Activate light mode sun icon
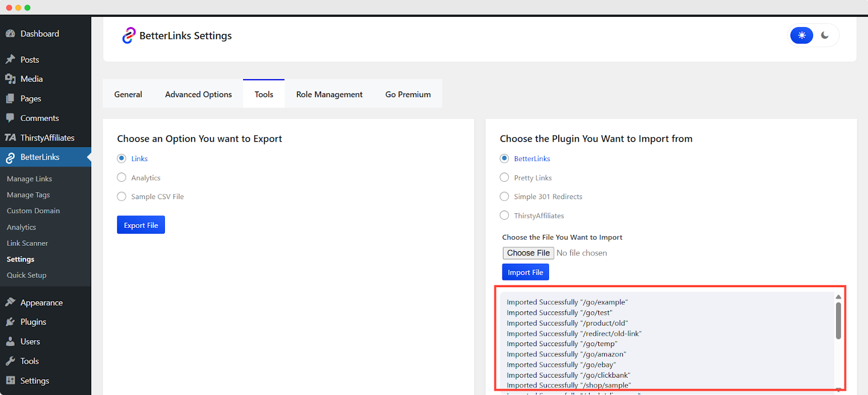868x395 pixels. click(x=801, y=36)
